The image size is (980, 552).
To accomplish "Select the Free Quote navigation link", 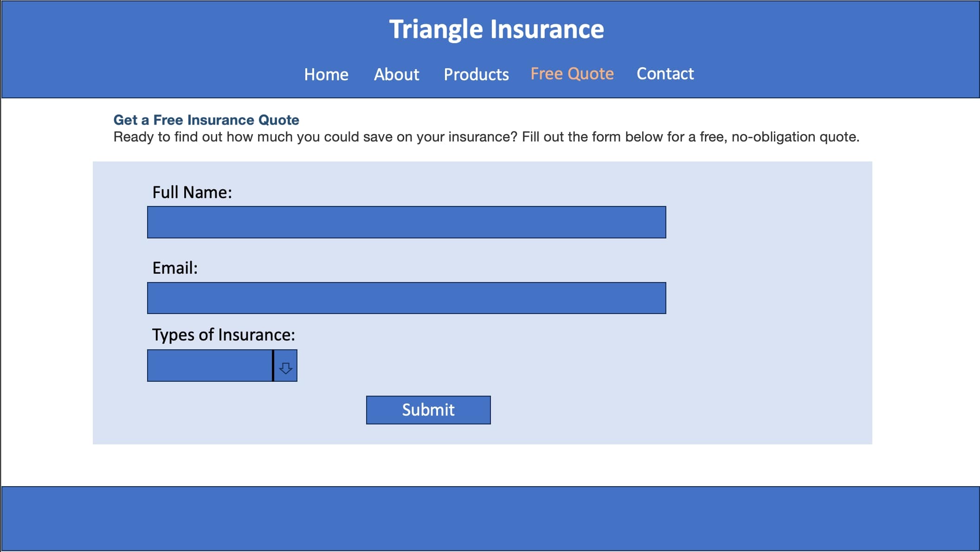I will (571, 73).
